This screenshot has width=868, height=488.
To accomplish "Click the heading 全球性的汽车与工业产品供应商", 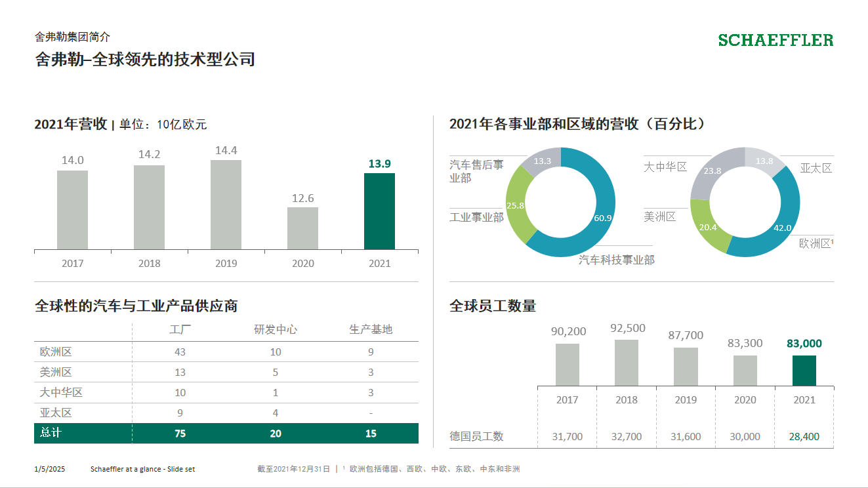I will tap(136, 306).
